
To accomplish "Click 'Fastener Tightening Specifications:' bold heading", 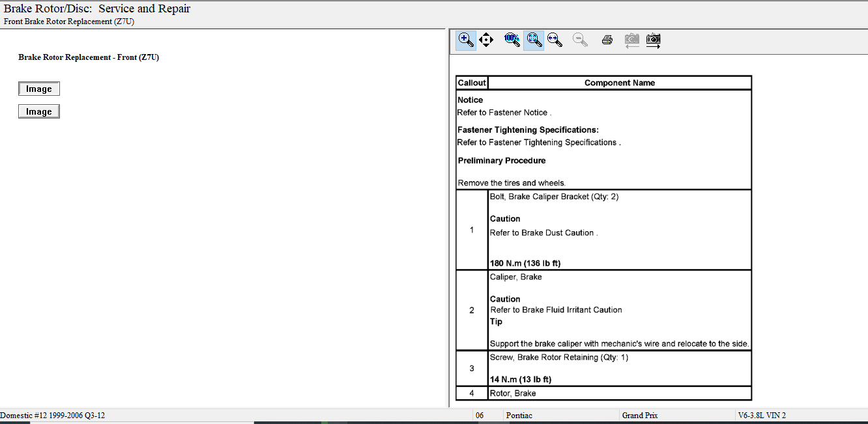I will (528, 130).
